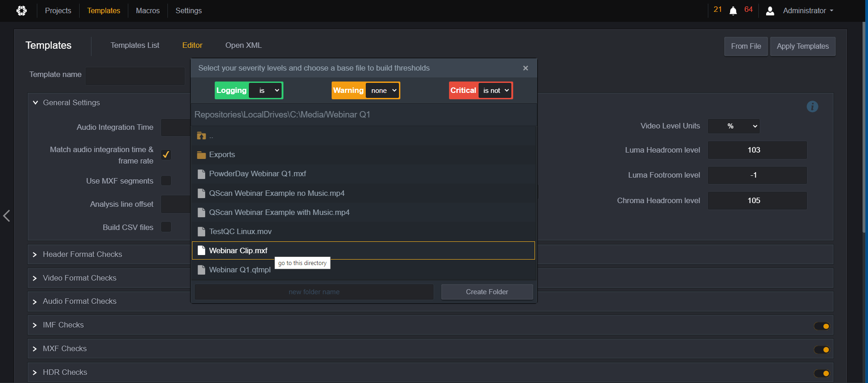Select QScan Webinar Example with Music.mp4
868x383 pixels.
click(363, 212)
